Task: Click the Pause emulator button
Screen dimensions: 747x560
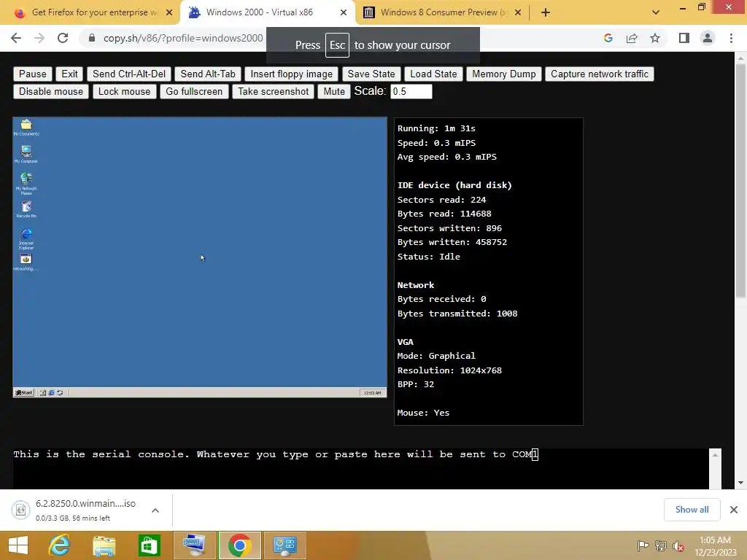Action: point(32,74)
